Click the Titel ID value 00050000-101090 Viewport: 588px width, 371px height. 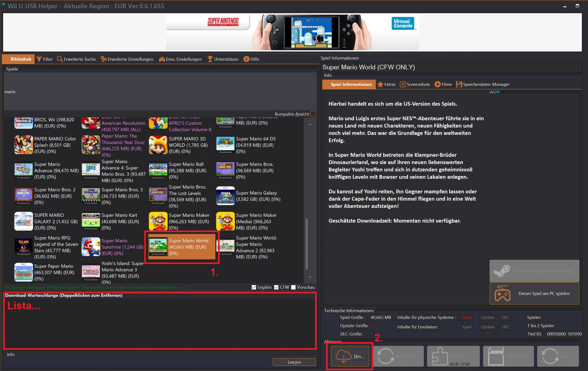[564, 334]
